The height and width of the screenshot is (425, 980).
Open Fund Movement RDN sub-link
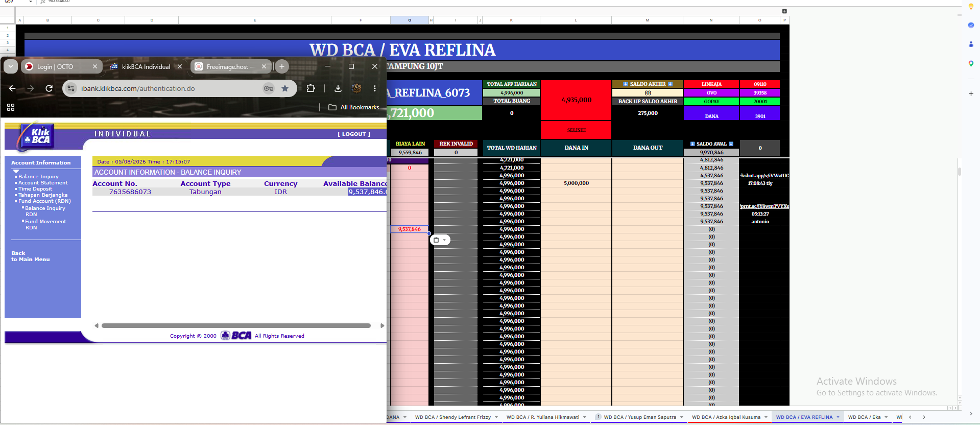pos(45,224)
